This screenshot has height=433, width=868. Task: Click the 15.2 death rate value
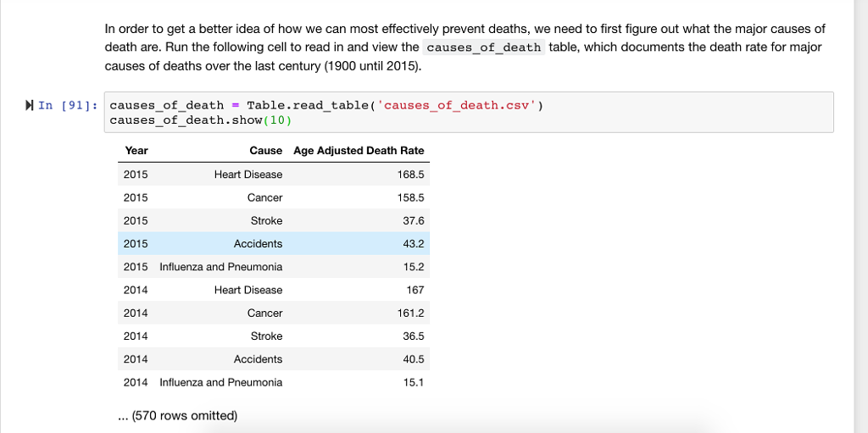[414, 267]
